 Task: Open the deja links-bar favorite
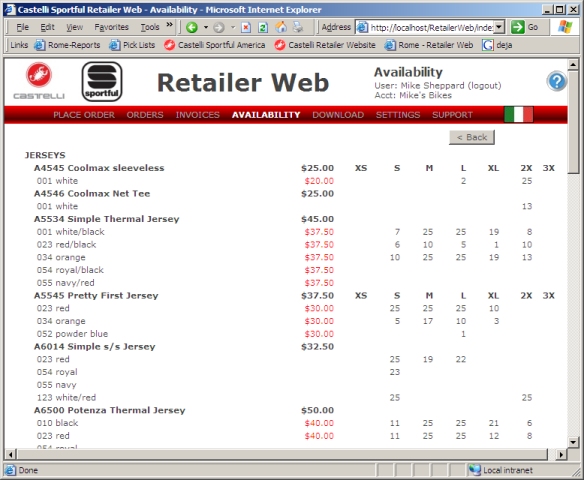[497, 45]
